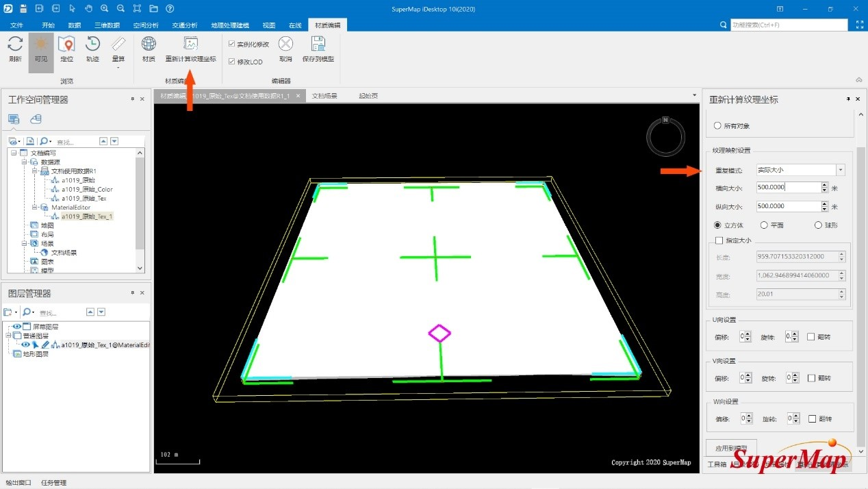This screenshot has width=868, height=489.
Task: Click the 定位 locate icon
Action: 66,45
